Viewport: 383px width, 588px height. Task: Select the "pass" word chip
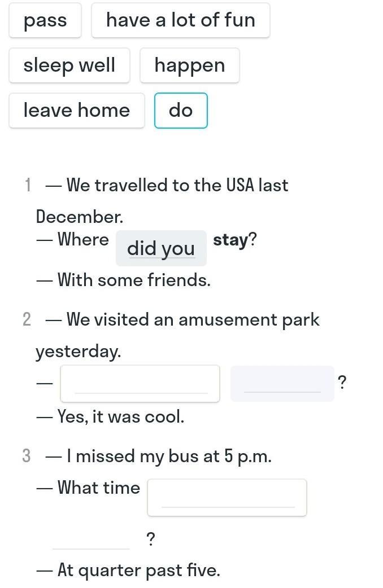point(45,20)
